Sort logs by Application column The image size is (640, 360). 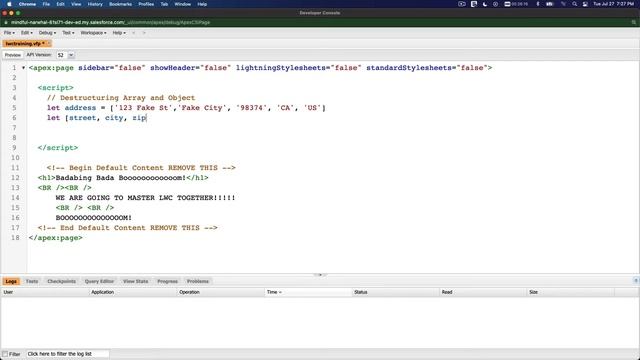(133, 292)
